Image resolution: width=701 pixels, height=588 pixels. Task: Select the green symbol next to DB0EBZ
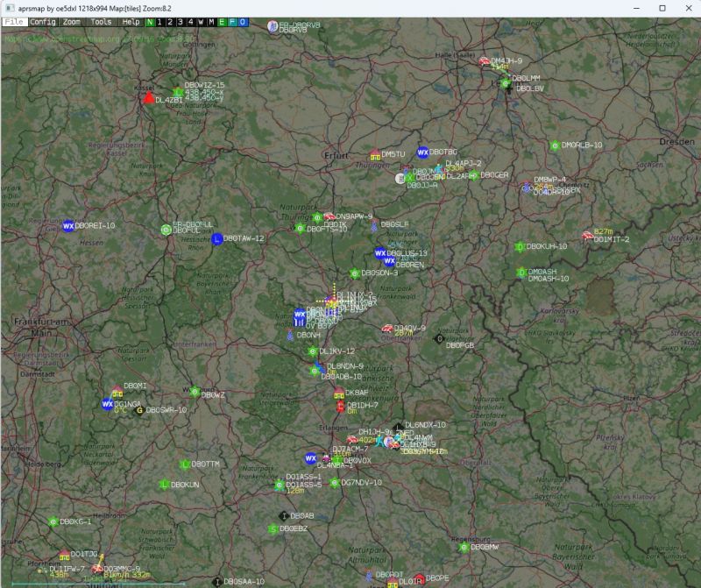tap(273, 528)
